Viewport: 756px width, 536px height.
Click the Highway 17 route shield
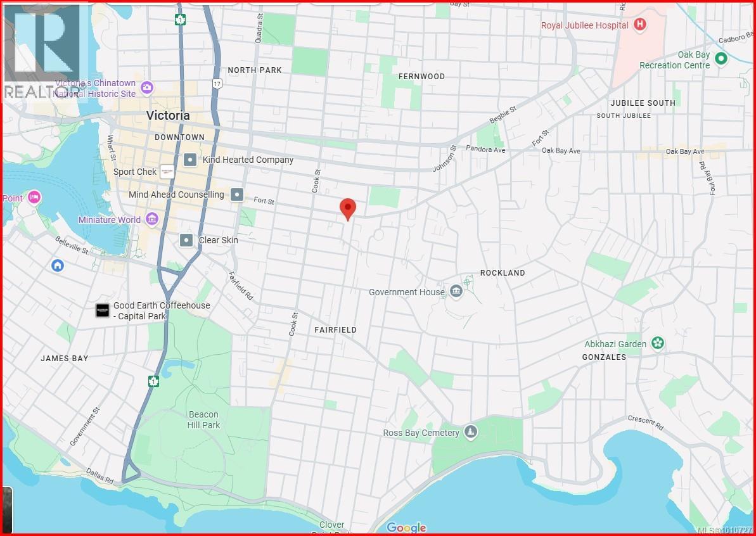point(217,84)
